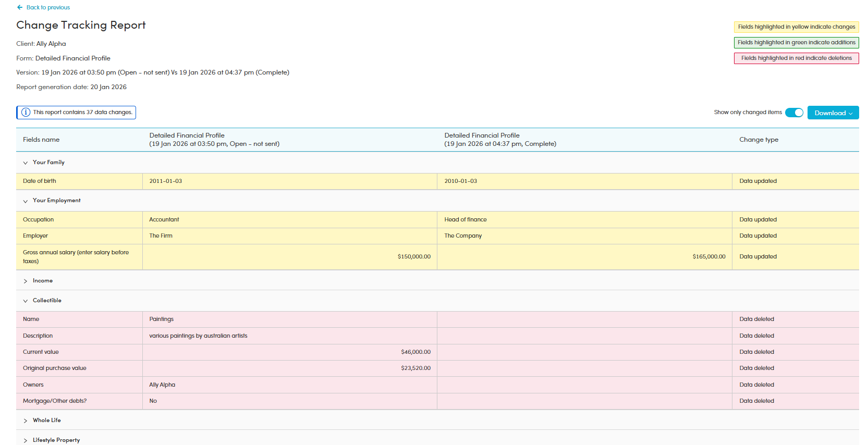Expand the Whole Life section
The width and height of the screenshot is (868, 445).
(26, 421)
